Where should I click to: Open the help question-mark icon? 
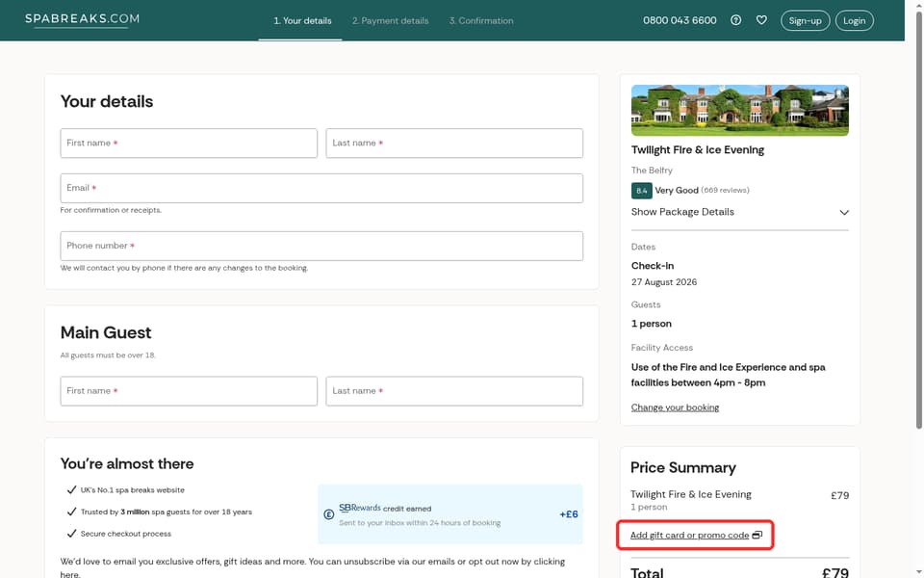coord(735,20)
